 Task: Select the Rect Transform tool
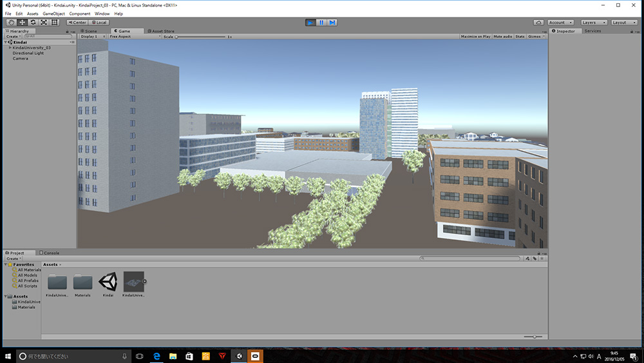pos(55,23)
